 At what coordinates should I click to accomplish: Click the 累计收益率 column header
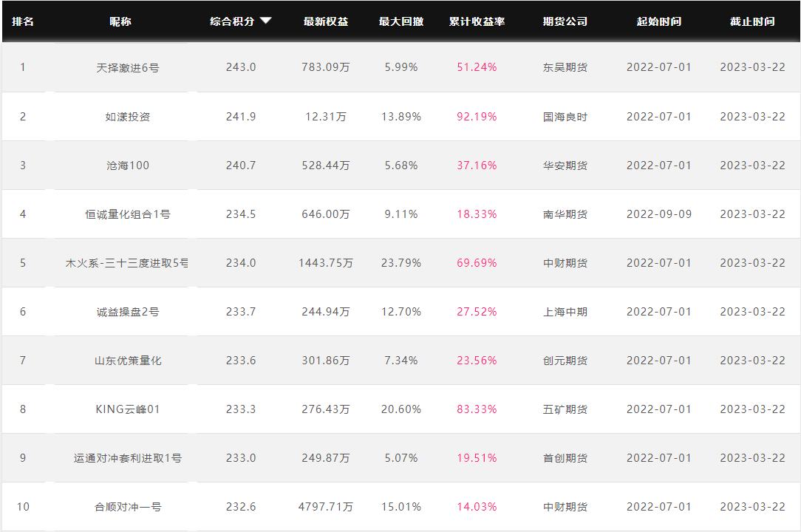(477, 21)
